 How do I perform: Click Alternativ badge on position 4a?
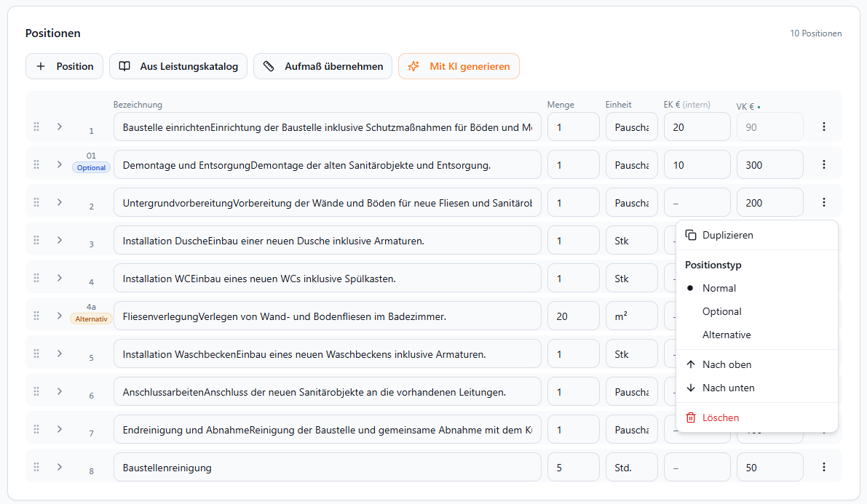tap(91, 319)
